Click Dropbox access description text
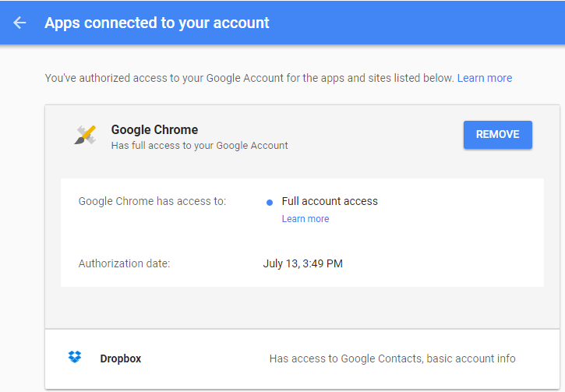565x392 pixels. pos(393,358)
